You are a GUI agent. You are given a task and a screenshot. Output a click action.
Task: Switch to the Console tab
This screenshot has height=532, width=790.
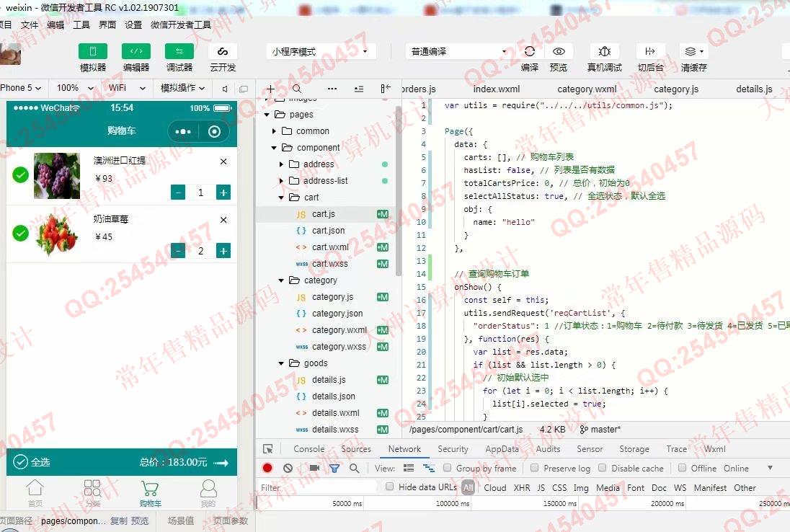pos(309,449)
